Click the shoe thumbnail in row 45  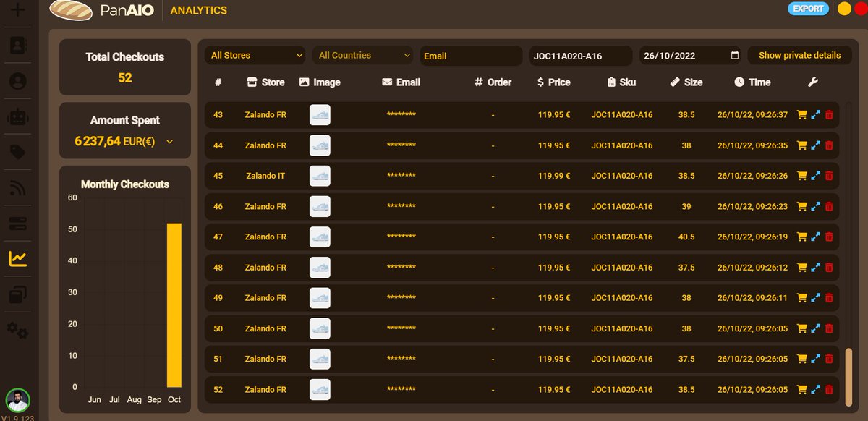(x=320, y=176)
